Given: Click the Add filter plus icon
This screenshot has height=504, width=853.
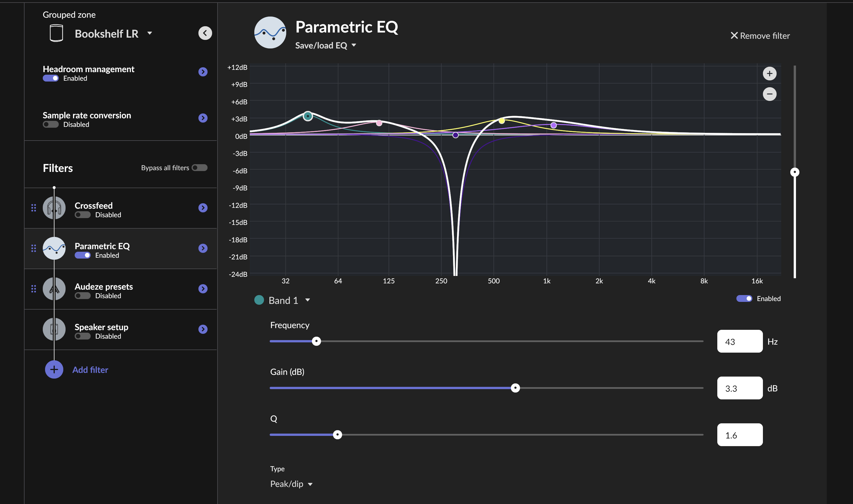Looking at the screenshot, I should (x=54, y=369).
